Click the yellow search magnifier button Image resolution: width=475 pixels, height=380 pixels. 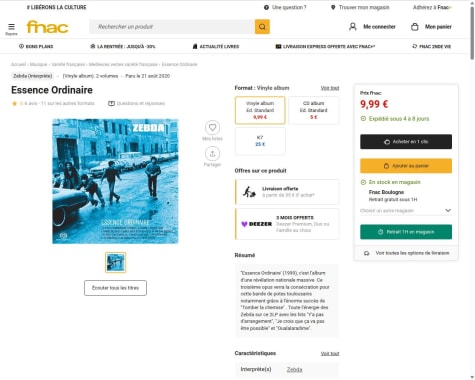(262, 27)
